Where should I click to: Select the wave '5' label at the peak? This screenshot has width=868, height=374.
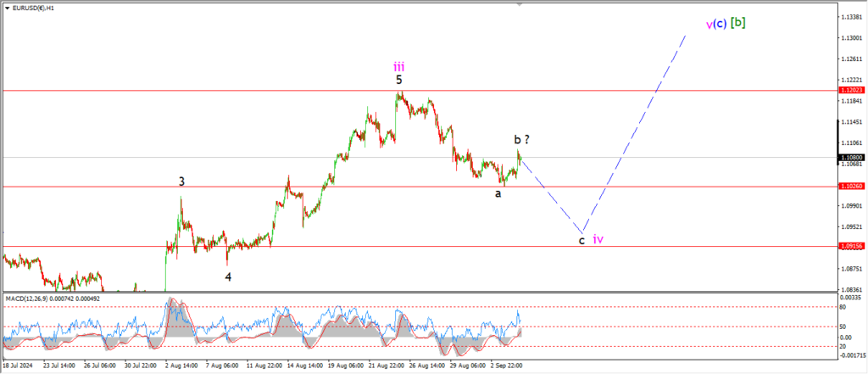point(398,80)
